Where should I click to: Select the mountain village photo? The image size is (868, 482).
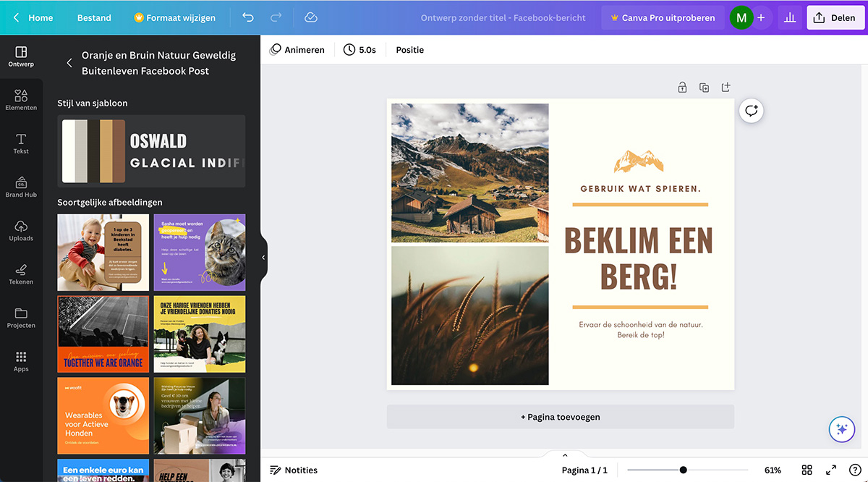[470, 173]
